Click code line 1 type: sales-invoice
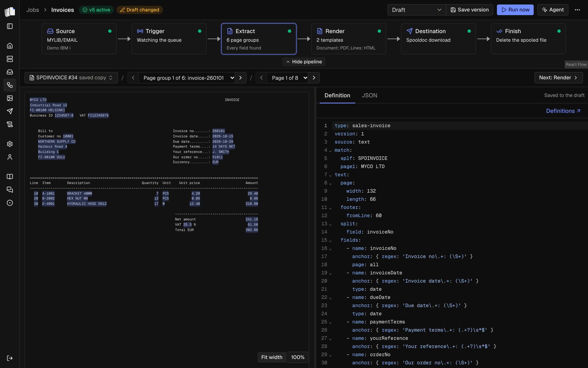This screenshot has height=368, width=588. (362, 126)
